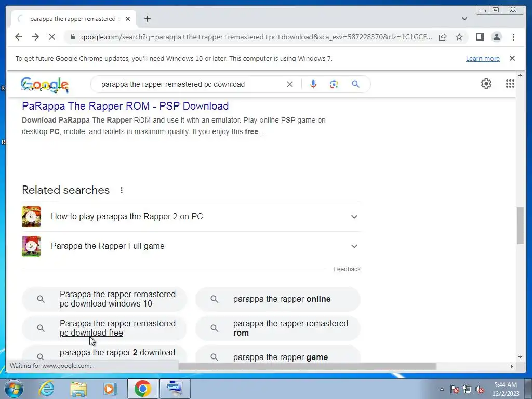Image resolution: width=532 pixels, height=399 pixels.
Task: Bookmark this page with the star
Action: click(x=459, y=37)
